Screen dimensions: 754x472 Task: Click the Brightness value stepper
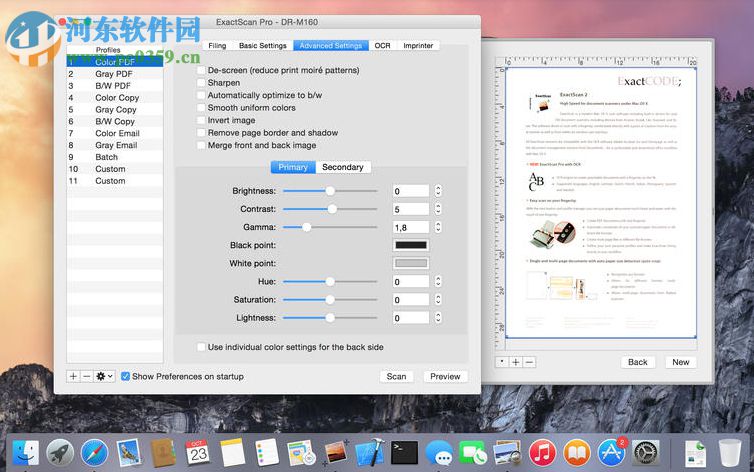(x=438, y=191)
